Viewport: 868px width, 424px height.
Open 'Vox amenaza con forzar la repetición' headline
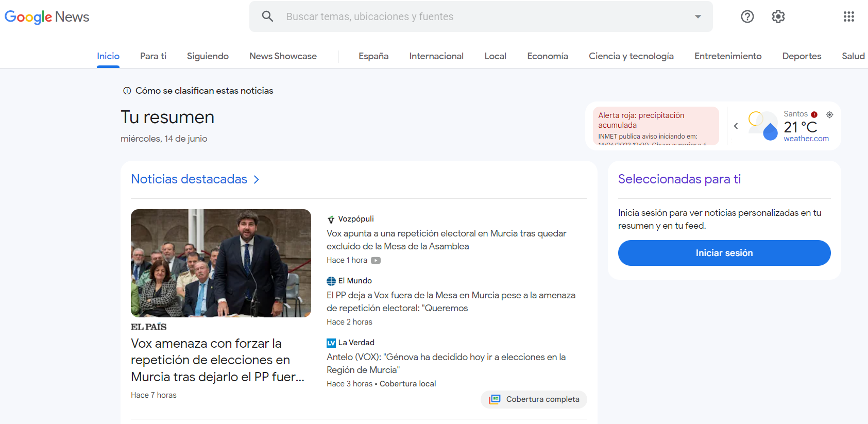tap(218, 360)
